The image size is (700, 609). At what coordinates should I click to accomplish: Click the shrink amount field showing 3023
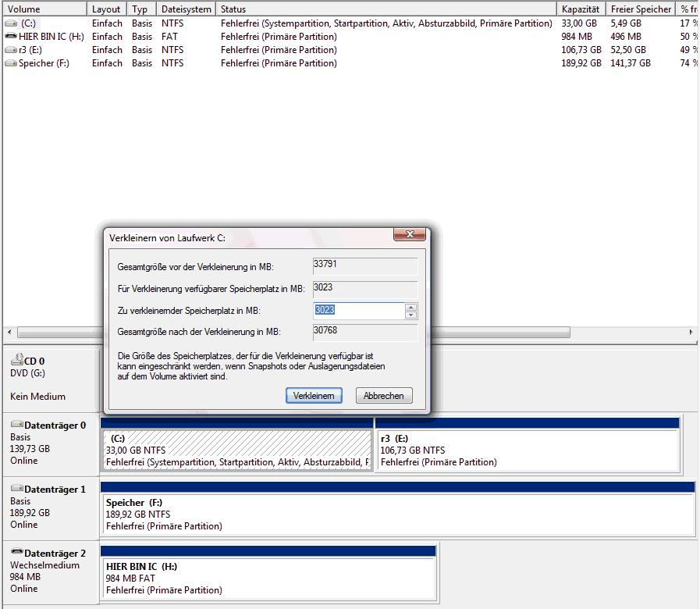(x=357, y=311)
